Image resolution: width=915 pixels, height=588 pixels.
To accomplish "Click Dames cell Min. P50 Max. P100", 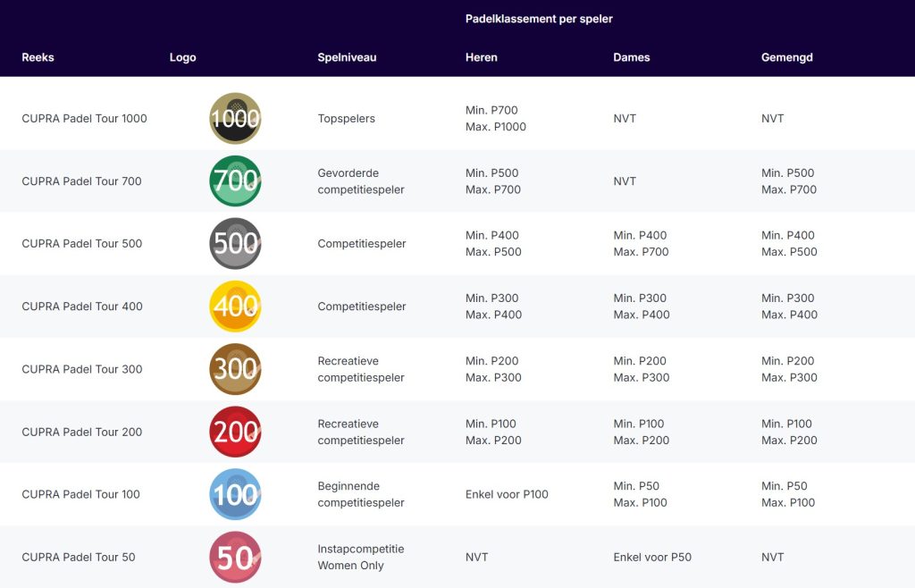I will pyautogui.click(x=640, y=494).
